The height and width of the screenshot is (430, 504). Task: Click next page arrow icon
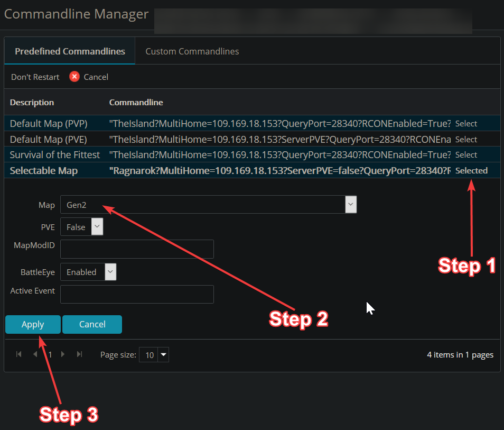(63, 354)
